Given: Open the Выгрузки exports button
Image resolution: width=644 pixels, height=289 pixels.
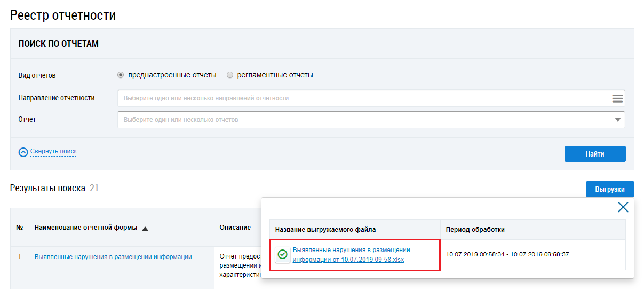Looking at the screenshot, I should point(610,189).
